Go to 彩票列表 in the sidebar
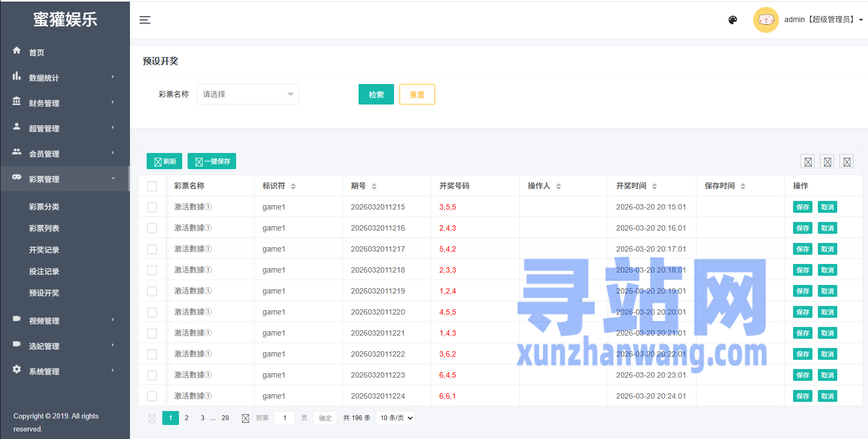Screen dimensions: 868x439 (x=44, y=228)
